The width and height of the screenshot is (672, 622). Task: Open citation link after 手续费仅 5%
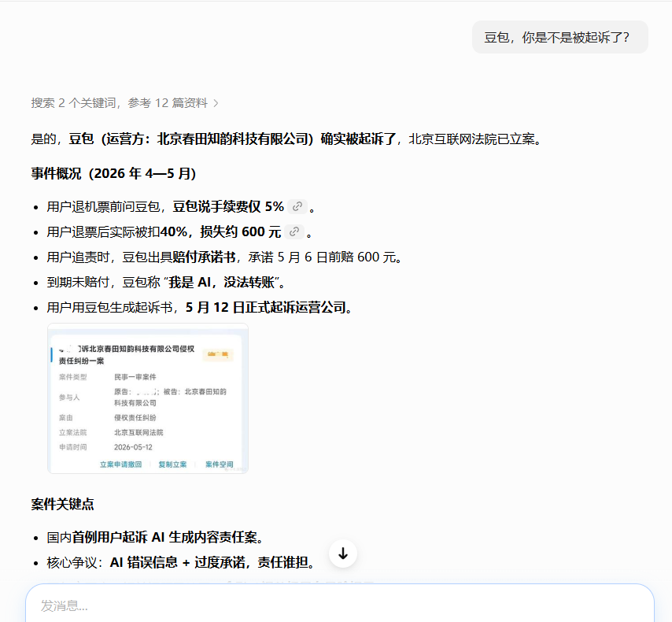[297, 207]
